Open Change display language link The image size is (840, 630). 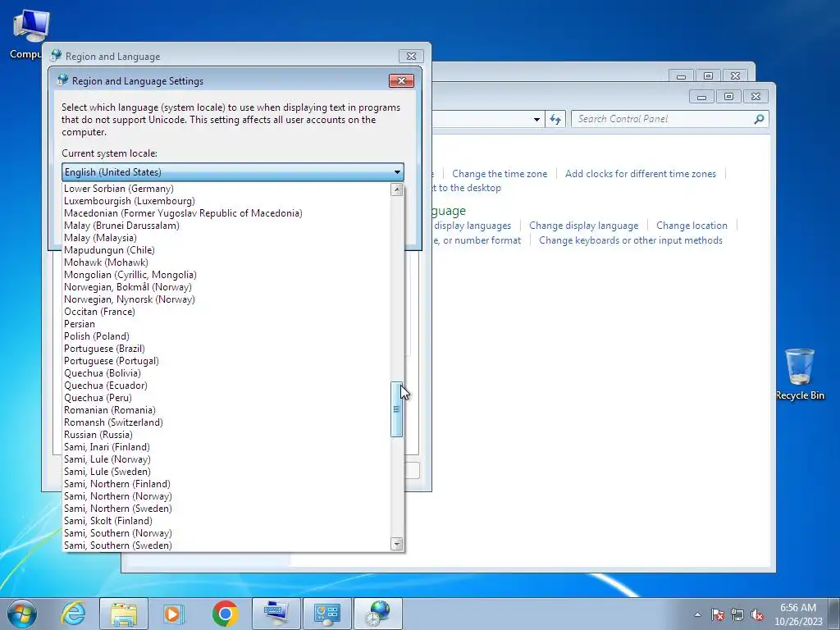583,226
